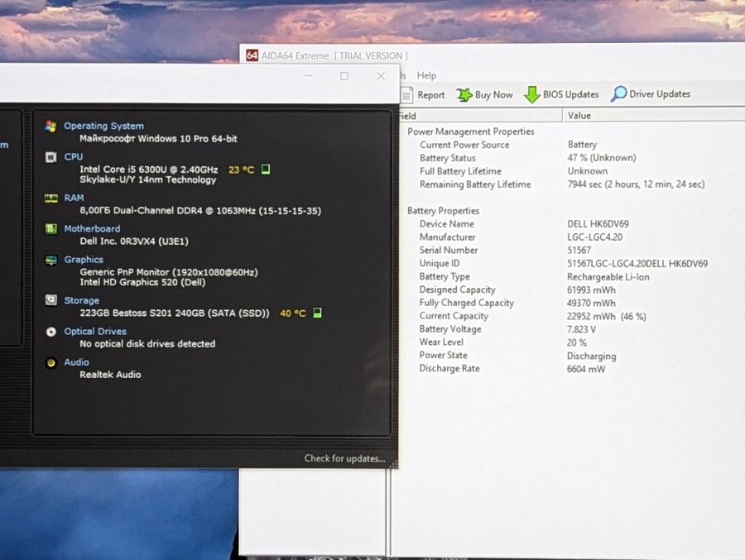Open the Motherboard section link

(x=92, y=228)
